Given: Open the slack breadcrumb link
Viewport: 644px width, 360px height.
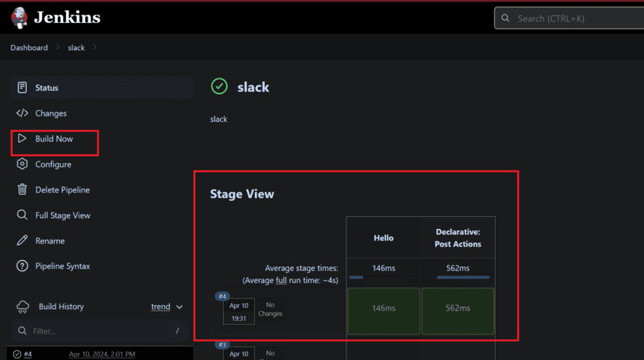Looking at the screenshot, I should click(x=76, y=48).
